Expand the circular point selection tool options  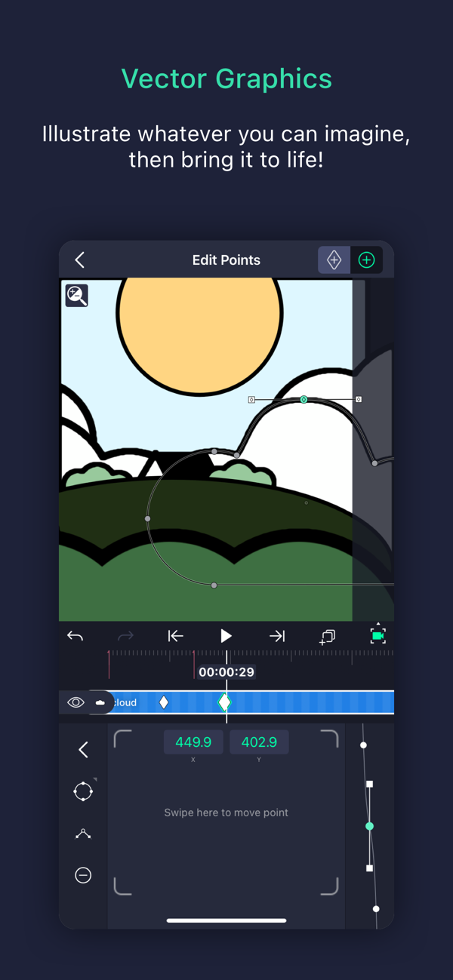tap(83, 791)
